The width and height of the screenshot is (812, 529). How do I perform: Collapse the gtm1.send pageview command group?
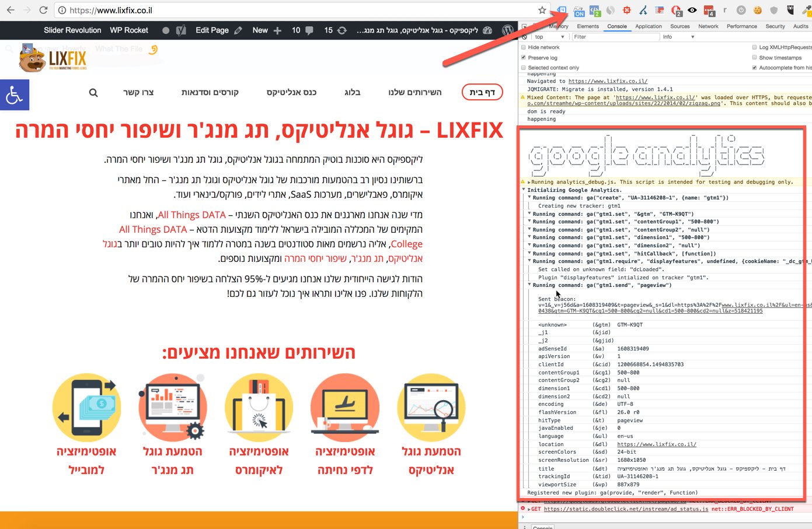(529, 285)
